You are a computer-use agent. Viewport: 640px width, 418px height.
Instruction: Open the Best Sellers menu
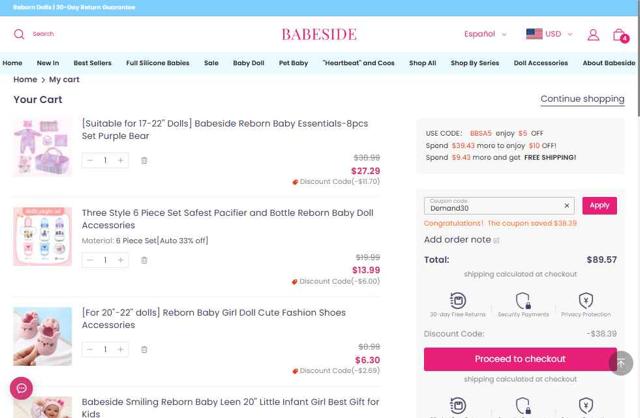[92, 63]
